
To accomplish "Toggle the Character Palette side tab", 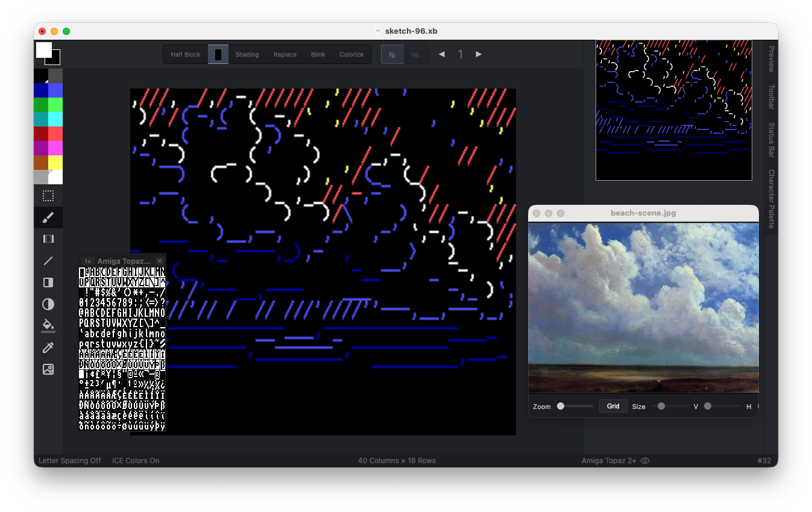I will tap(771, 199).
